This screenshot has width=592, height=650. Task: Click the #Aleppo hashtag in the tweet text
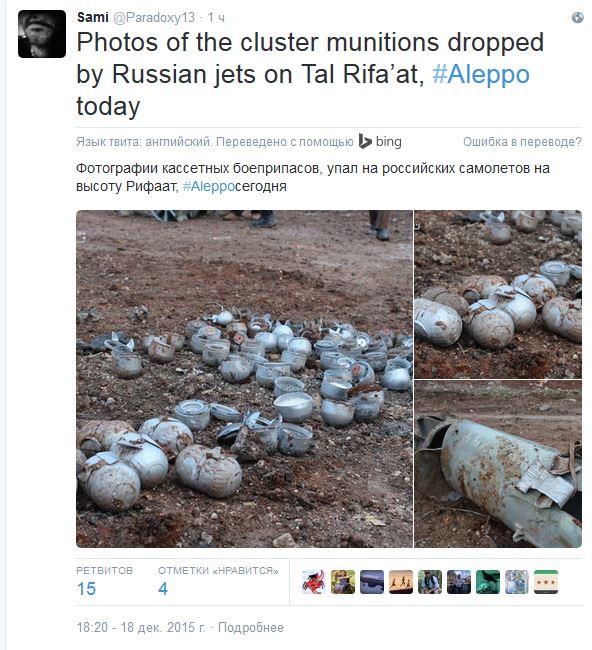coord(481,75)
